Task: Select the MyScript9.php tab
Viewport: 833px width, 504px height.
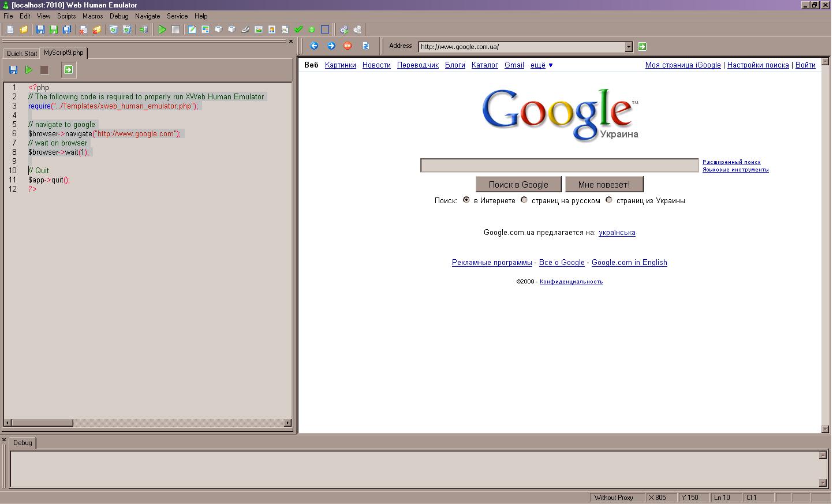Action: pyautogui.click(x=63, y=53)
